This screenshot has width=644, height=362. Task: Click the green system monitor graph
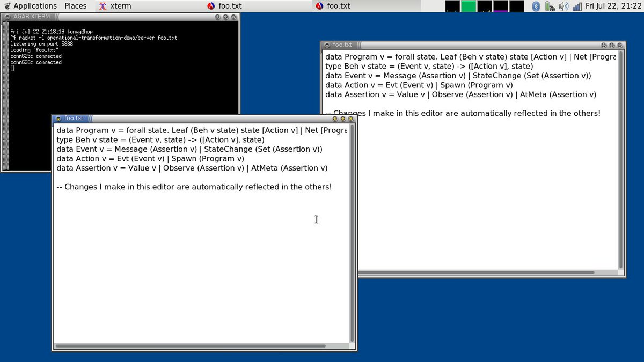click(x=469, y=6)
